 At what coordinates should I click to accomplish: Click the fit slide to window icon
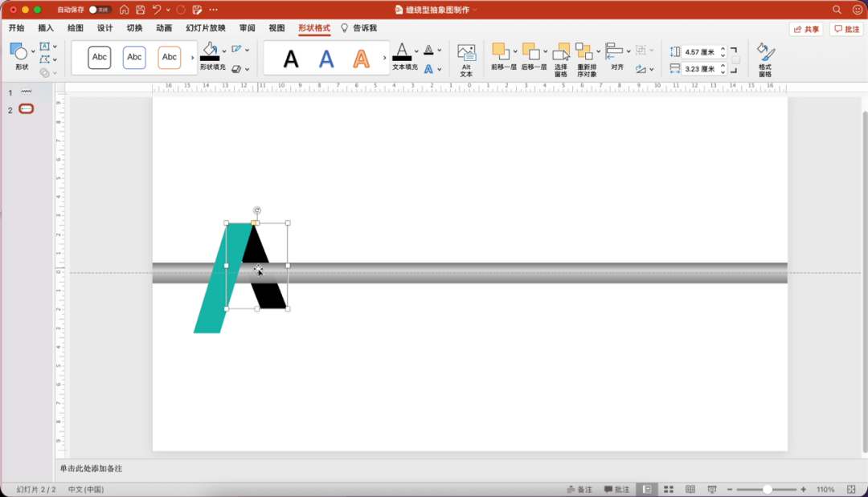850,489
